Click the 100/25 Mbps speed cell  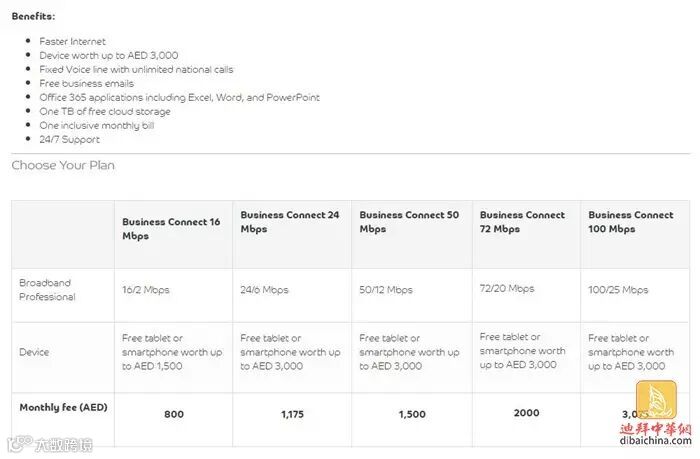618,290
